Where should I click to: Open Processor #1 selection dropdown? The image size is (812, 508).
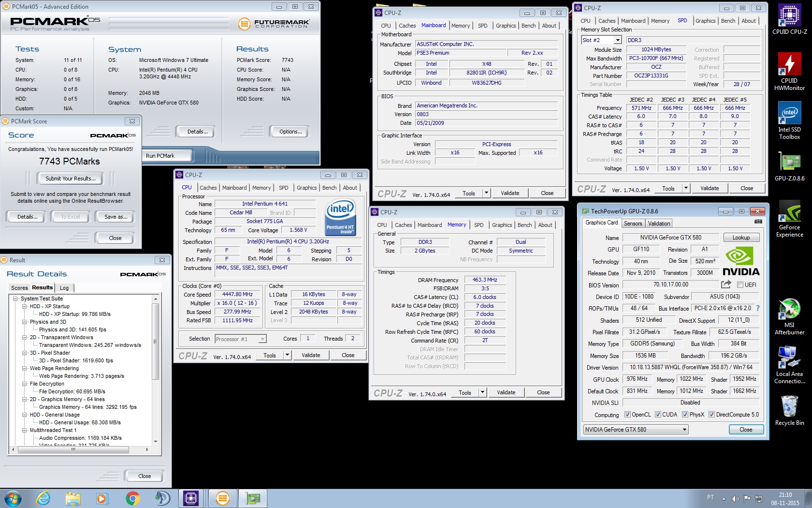point(262,339)
